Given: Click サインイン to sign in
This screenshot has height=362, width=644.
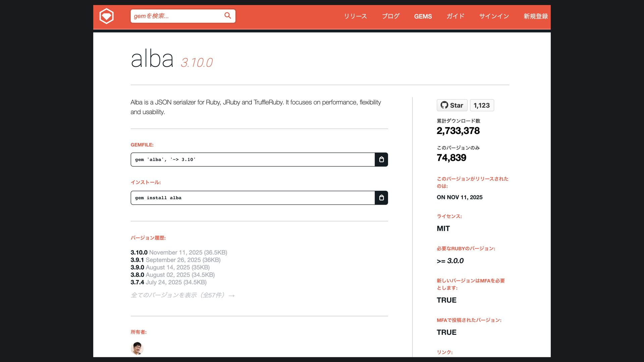Looking at the screenshot, I should [x=494, y=16].
